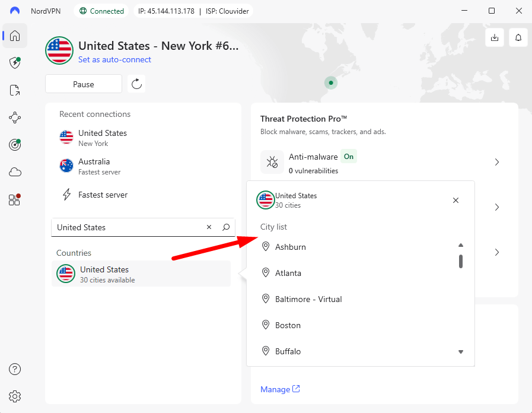Screen dimensions: 532x413
Task: Click the cloud icon in the sidebar
Action: coord(14,172)
